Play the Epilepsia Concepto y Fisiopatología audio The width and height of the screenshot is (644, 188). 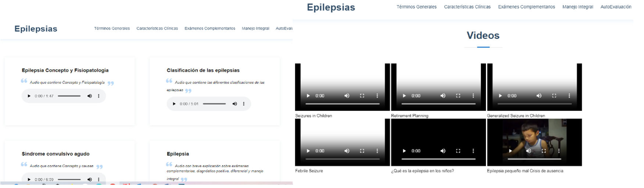(x=29, y=96)
